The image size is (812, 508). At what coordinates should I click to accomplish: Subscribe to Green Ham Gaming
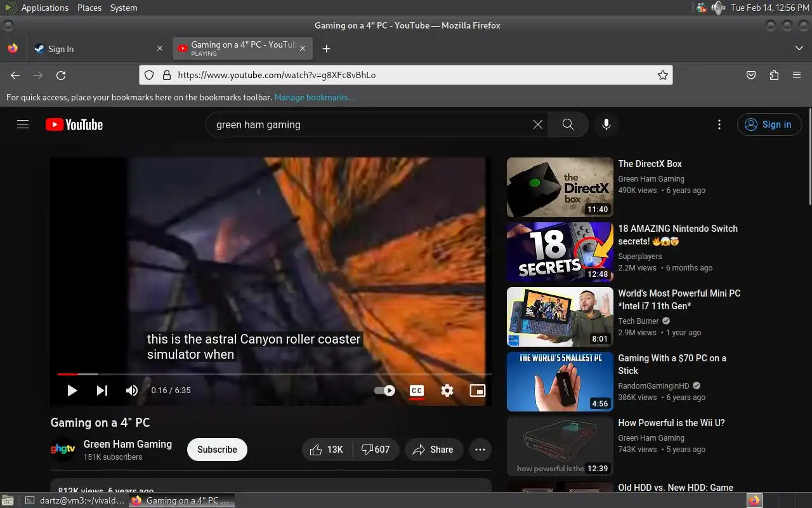pyautogui.click(x=217, y=450)
